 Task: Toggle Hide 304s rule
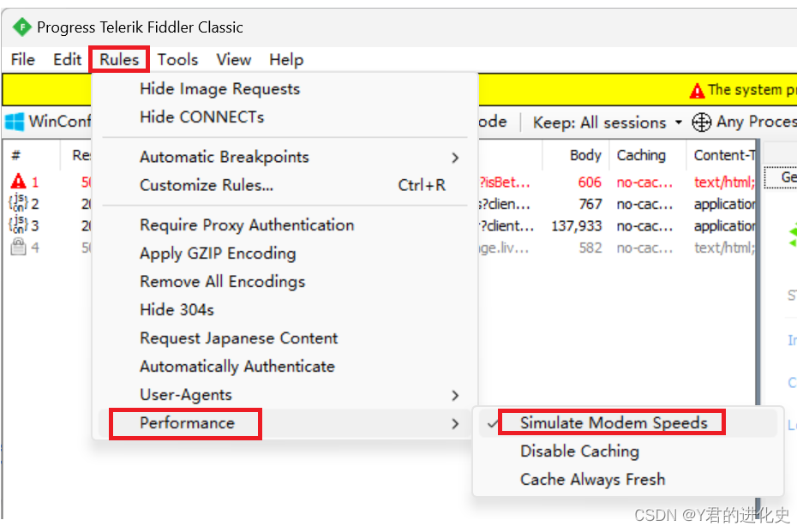(x=285, y=310)
